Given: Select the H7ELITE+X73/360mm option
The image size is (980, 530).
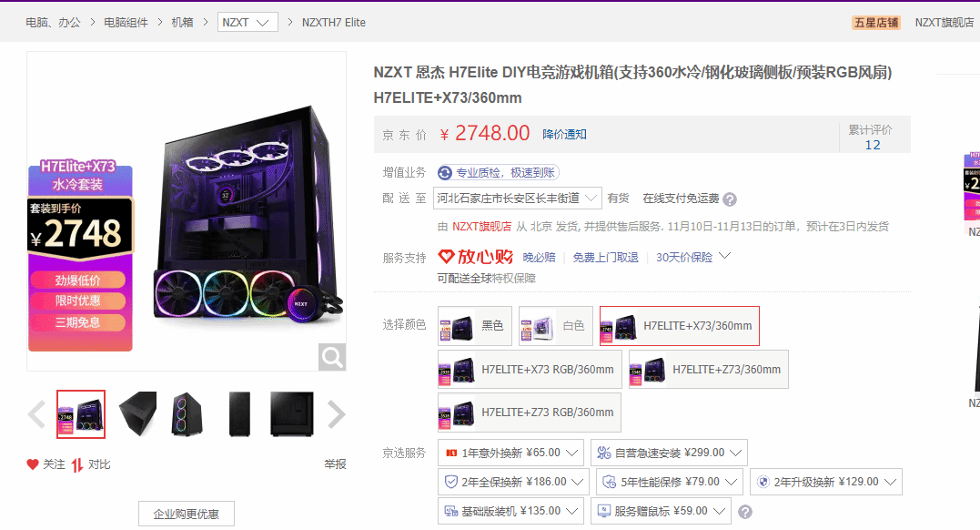Looking at the screenshot, I should 680,326.
